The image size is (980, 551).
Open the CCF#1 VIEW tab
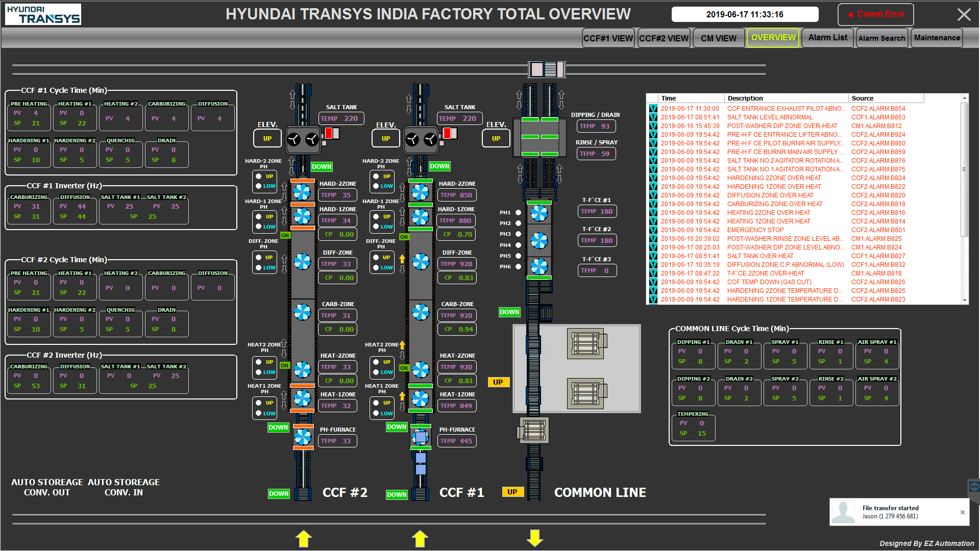608,38
